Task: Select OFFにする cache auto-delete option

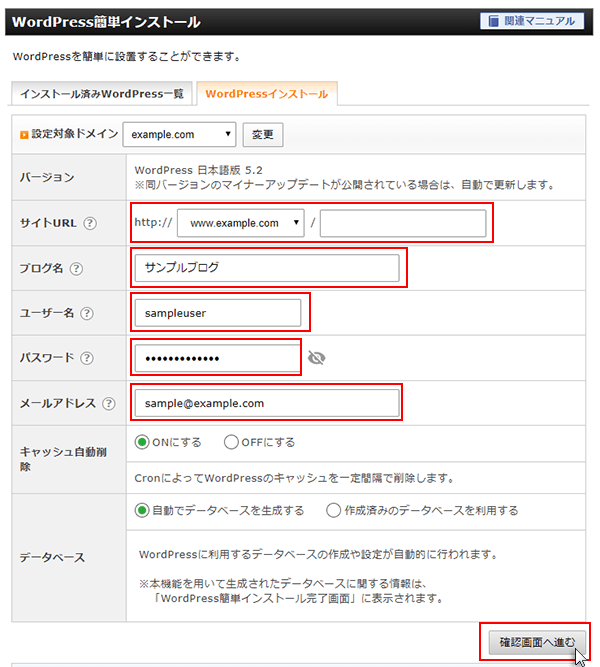Action: click(232, 442)
